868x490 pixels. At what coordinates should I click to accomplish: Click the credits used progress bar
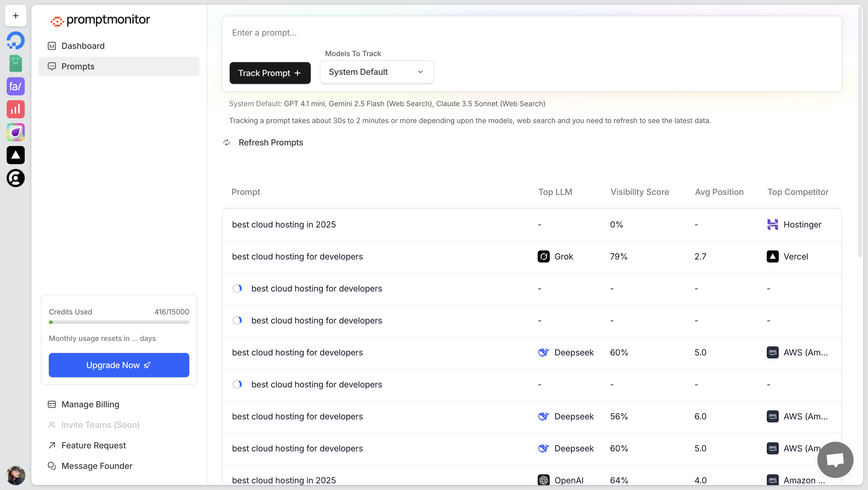point(119,323)
